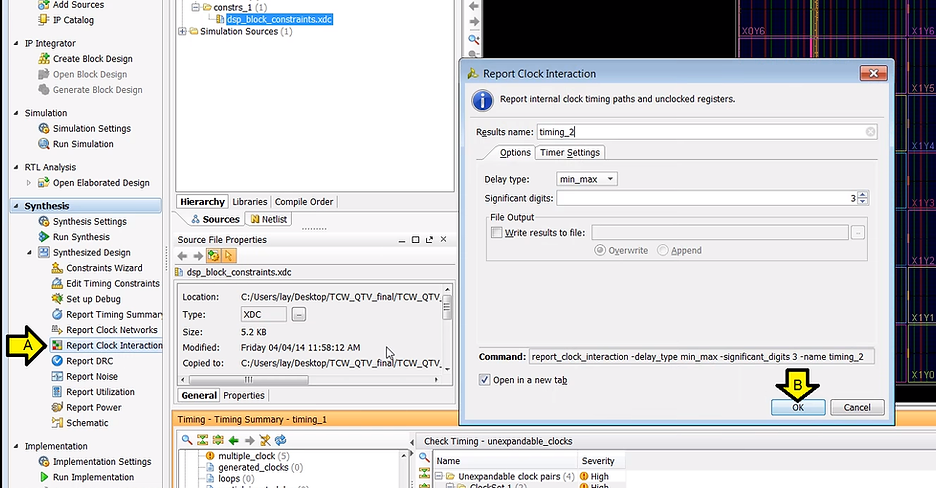Collapse Unexpandable clock pairs row
This screenshot has height=488, width=936.
tap(439, 476)
